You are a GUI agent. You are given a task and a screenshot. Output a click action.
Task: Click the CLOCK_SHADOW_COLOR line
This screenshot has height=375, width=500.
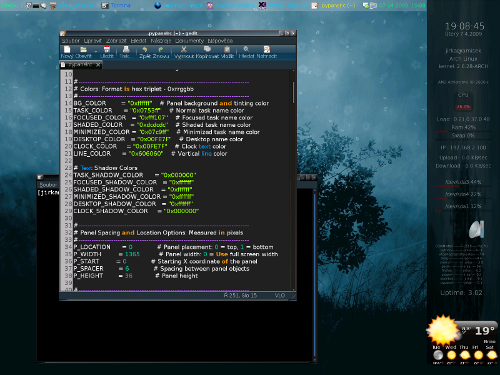tap(136, 211)
